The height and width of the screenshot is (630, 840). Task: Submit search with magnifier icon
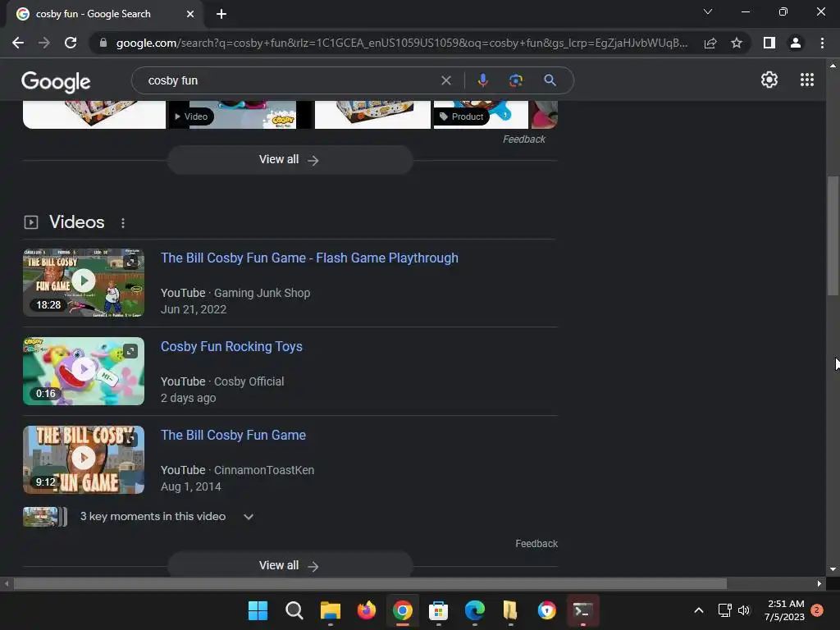[x=550, y=80]
